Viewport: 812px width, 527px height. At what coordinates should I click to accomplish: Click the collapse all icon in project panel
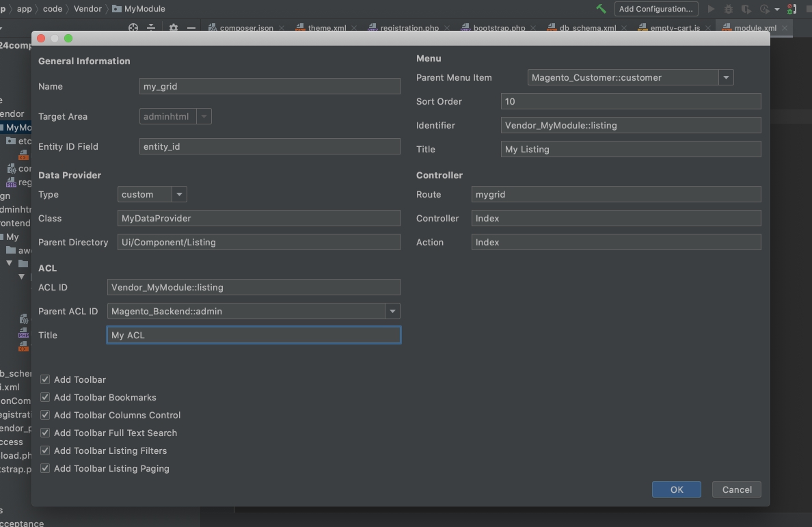[x=151, y=28]
